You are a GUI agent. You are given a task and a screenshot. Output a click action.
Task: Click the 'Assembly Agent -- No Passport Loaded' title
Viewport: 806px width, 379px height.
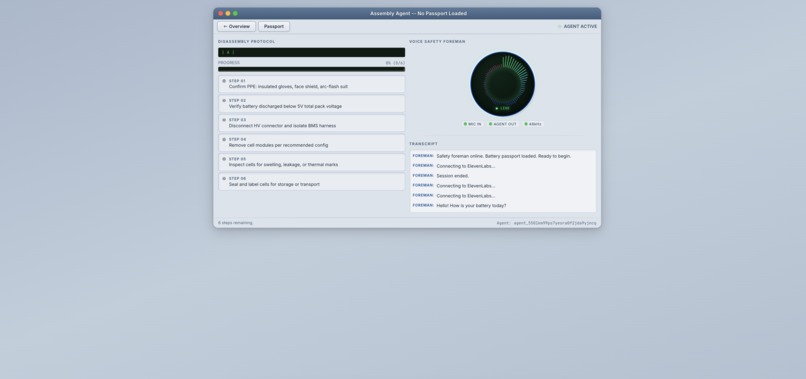418,13
